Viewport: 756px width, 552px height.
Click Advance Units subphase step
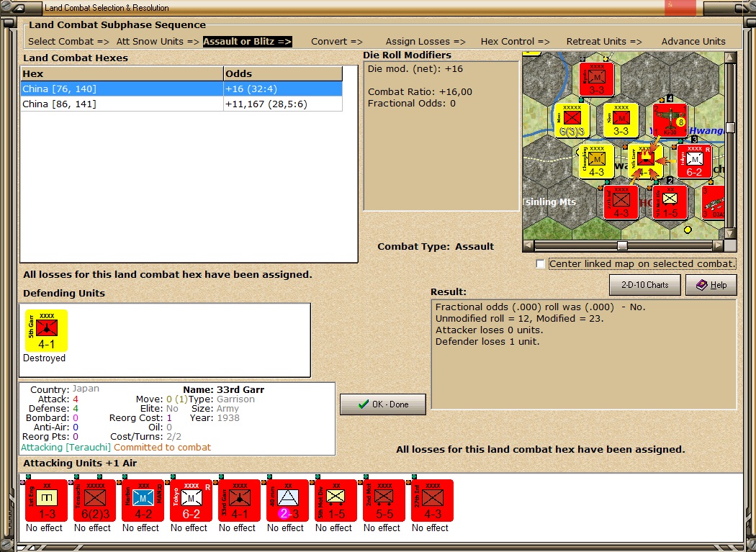693,42
